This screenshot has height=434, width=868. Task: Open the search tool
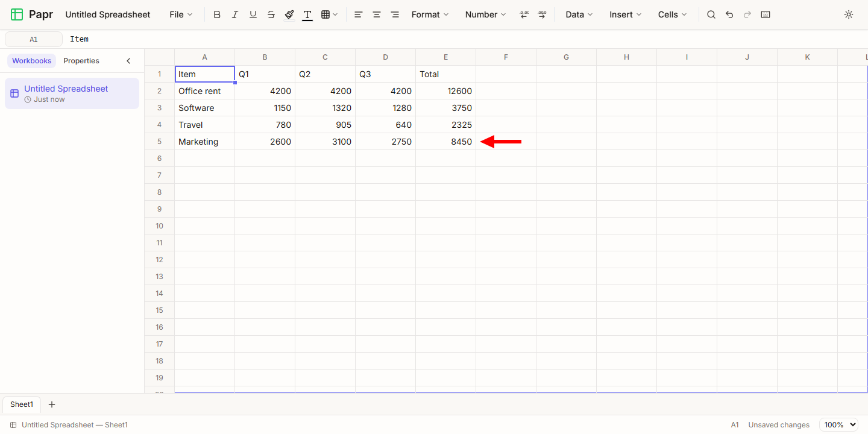pos(711,14)
